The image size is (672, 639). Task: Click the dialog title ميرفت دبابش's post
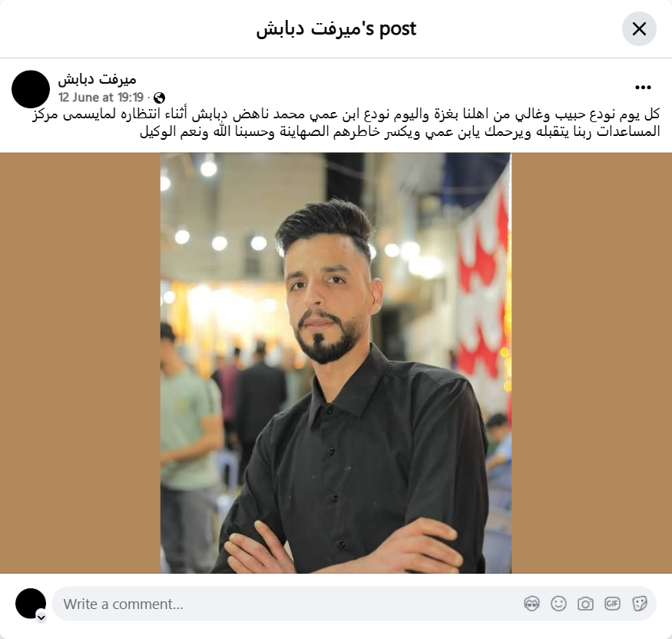(x=336, y=28)
